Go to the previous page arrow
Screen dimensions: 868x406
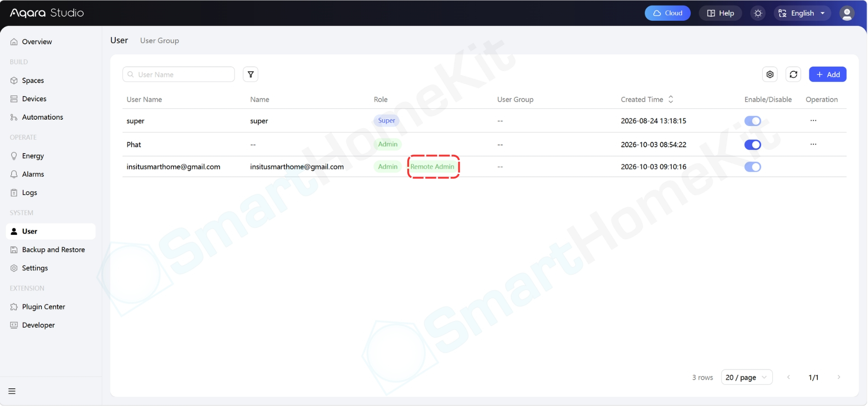(788, 377)
